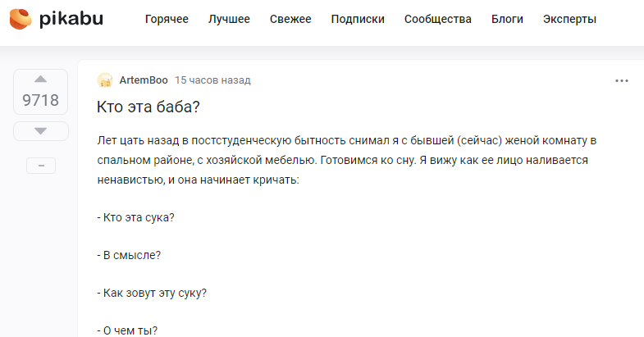Click the paragraph starting 'Лет цать назад'

point(347,160)
